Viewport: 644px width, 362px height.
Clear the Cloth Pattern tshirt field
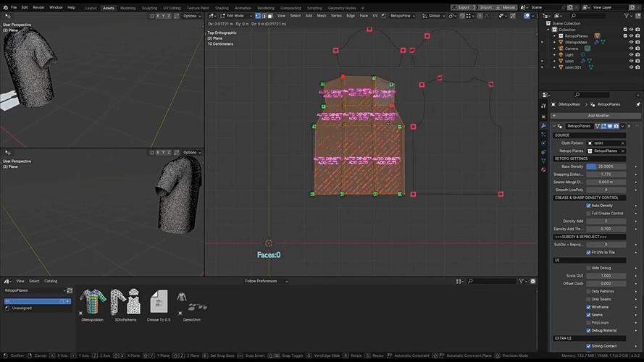pos(623,143)
